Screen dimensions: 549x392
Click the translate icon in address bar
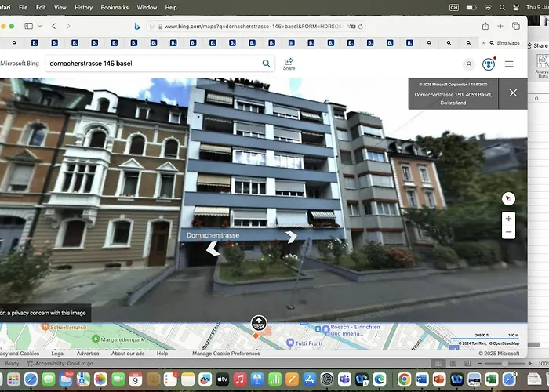tap(351, 26)
